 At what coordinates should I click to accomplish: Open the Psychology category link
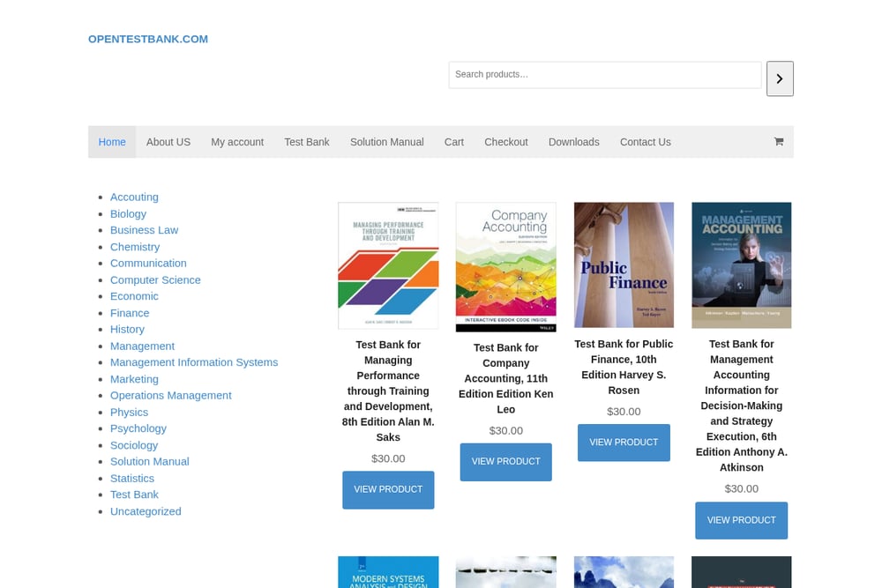point(138,428)
